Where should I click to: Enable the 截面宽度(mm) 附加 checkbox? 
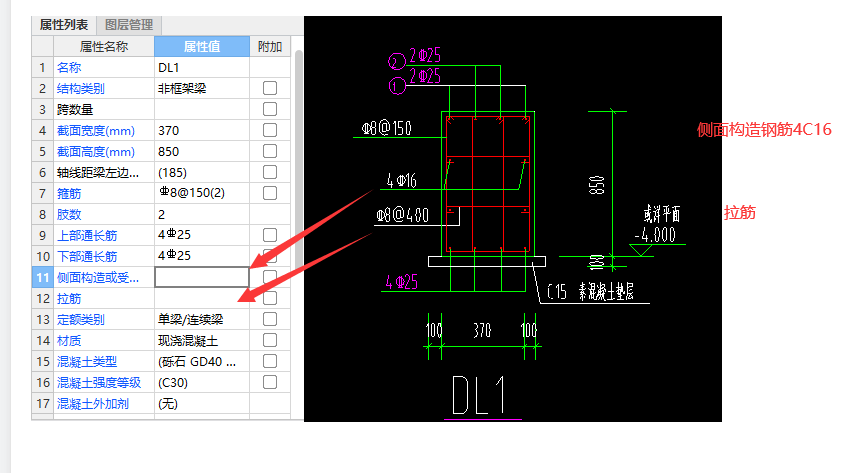tap(270, 130)
